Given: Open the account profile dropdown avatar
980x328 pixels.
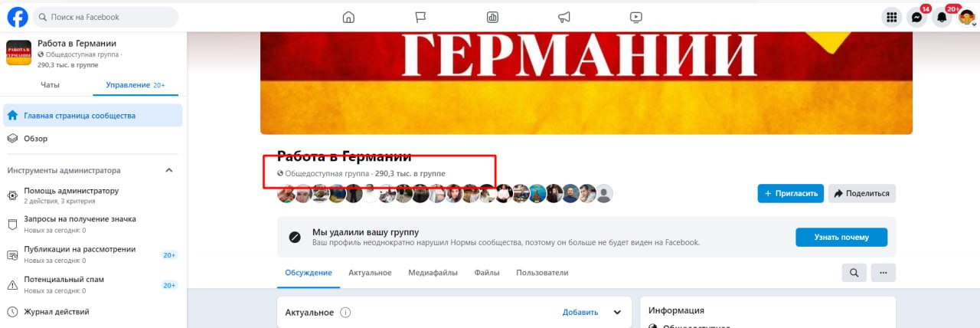Looking at the screenshot, I should [966, 17].
